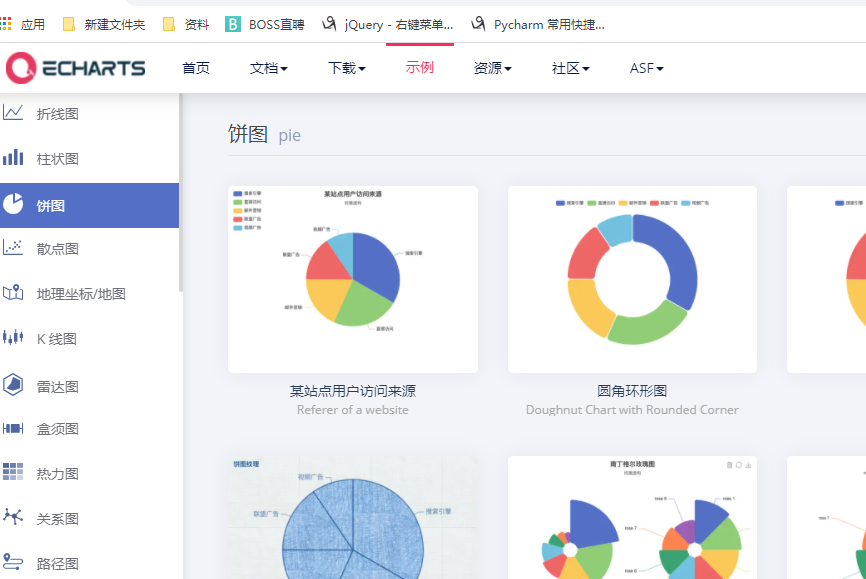
Task: Go to the 首页 nav item
Action: [x=196, y=68]
